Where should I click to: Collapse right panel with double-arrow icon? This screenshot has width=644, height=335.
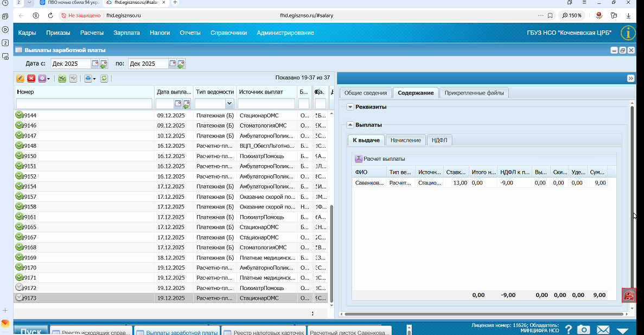[631, 78]
